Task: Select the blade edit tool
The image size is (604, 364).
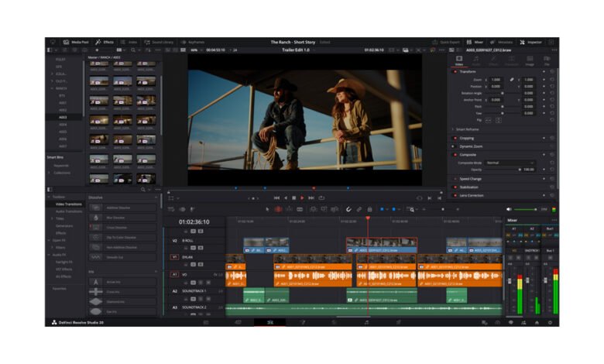Action: tap(300, 209)
